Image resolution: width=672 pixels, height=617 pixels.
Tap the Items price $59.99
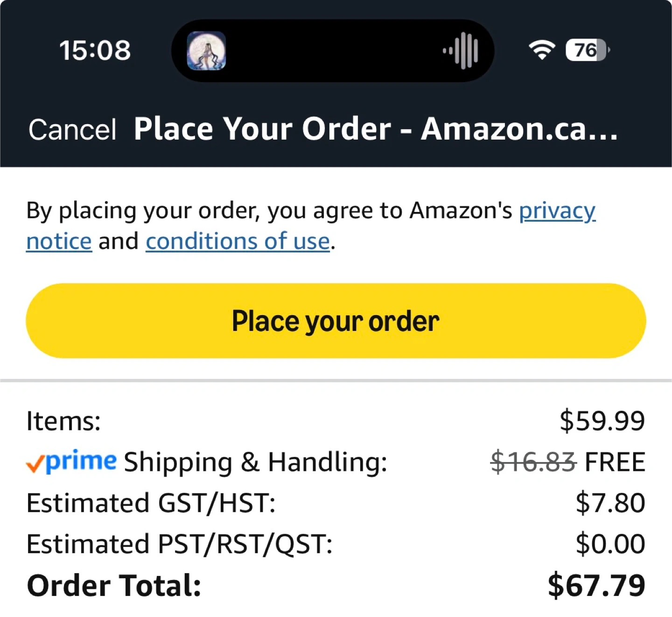point(602,421)
